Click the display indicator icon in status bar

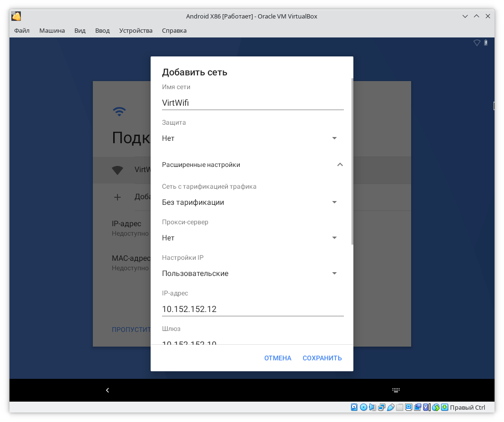[x=408, y=407]
